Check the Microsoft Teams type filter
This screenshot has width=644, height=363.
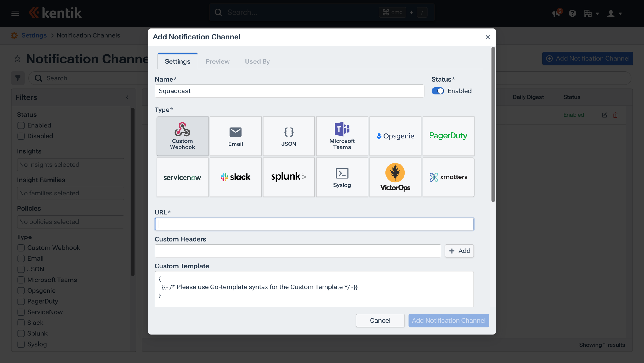coord(21,280)
